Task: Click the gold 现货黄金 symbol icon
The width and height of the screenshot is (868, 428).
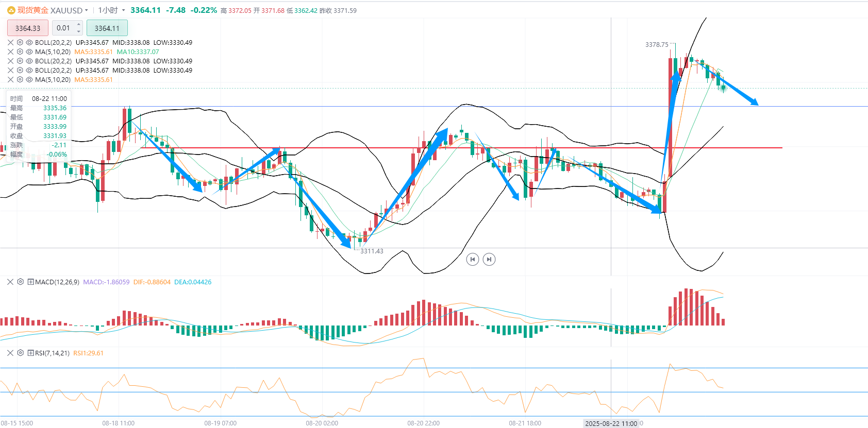Action: pyautogui.click(x=11, y=10)
